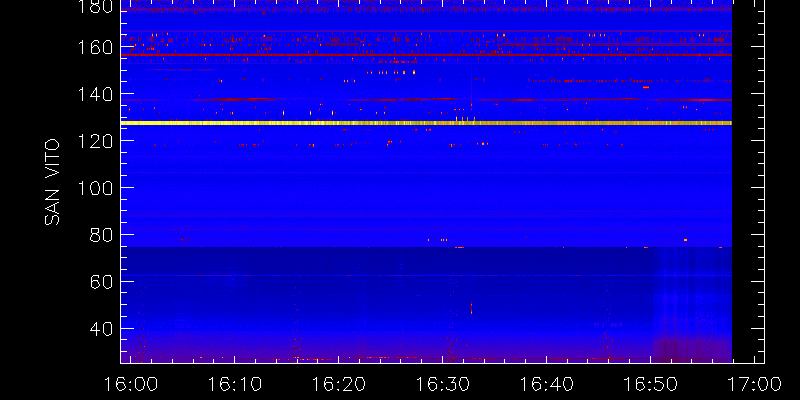Click the 180 frequency axis label
800x400 pixels.
pos(95,6)
